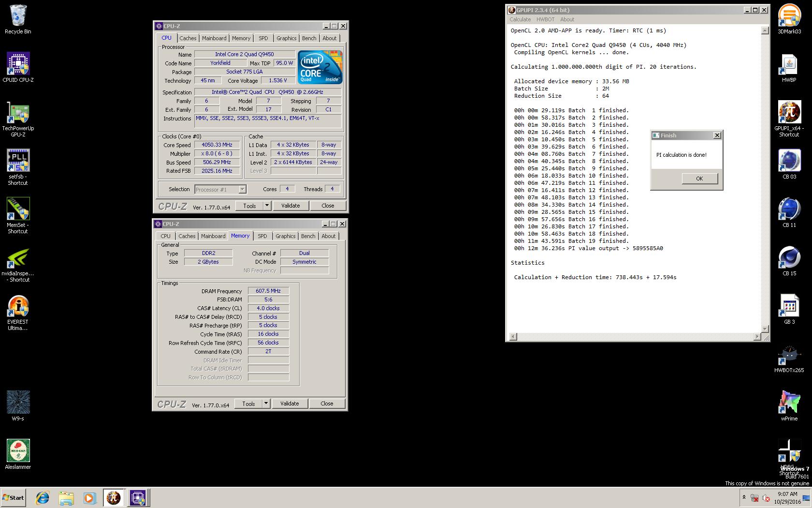Expand Tools dropdown arrow in upper CPU-Z

(x=267, y=206)
